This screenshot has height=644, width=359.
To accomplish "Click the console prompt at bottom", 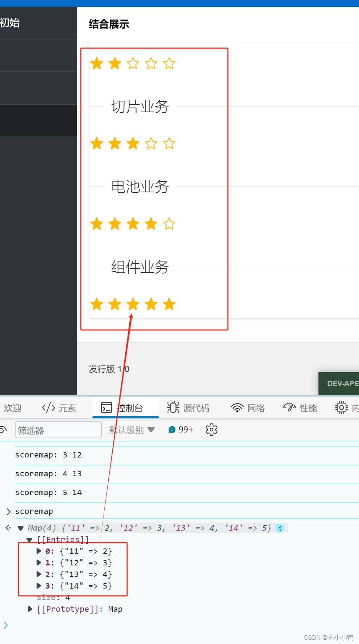I will (181, 625).
